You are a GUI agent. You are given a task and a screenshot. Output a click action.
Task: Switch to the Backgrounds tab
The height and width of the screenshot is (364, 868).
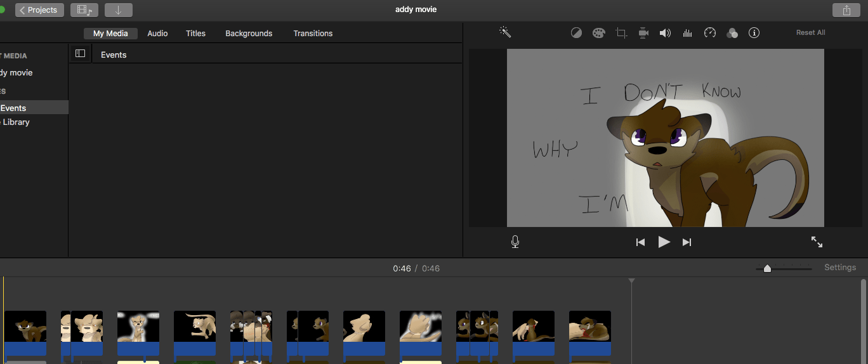(x=249, y=34)
